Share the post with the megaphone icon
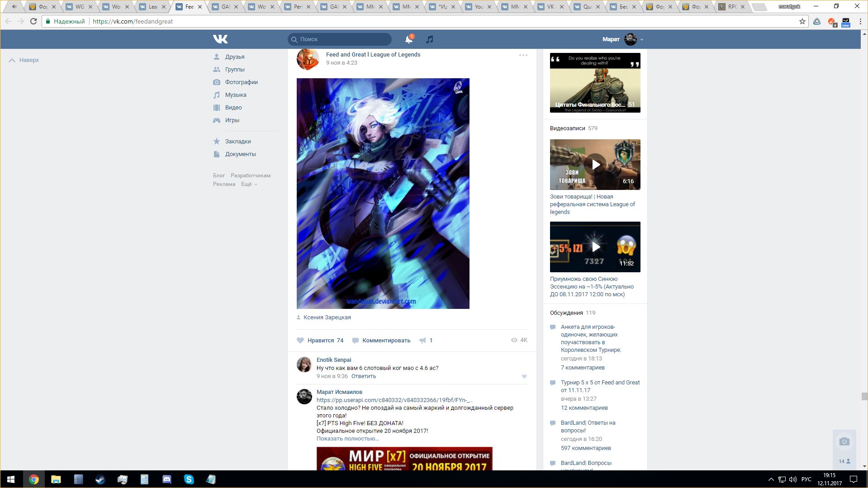Viewport: 868px width, 488px height. [426, 341]
